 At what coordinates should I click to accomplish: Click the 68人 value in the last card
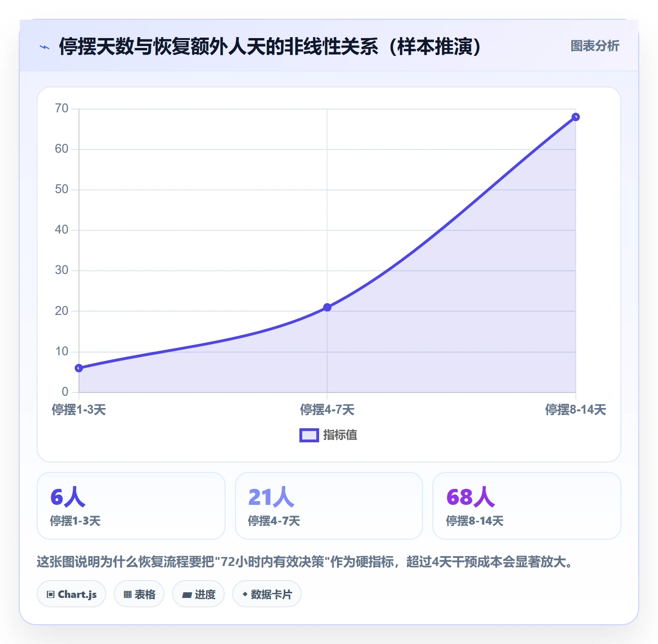(x=470, y=497)
